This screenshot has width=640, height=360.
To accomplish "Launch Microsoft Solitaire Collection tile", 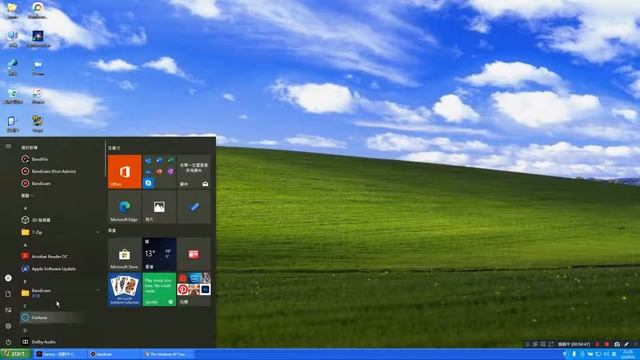I will click(x=124, y=289).
